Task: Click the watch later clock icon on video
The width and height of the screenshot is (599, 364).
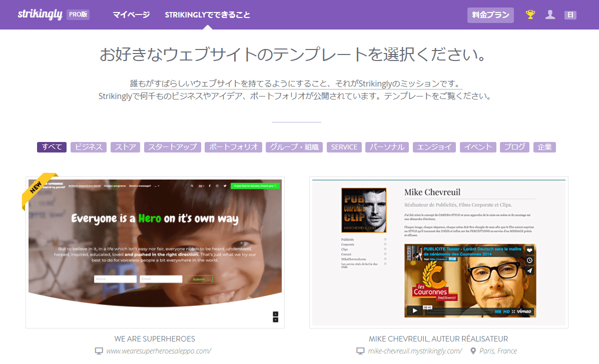Action: (529, 260)
